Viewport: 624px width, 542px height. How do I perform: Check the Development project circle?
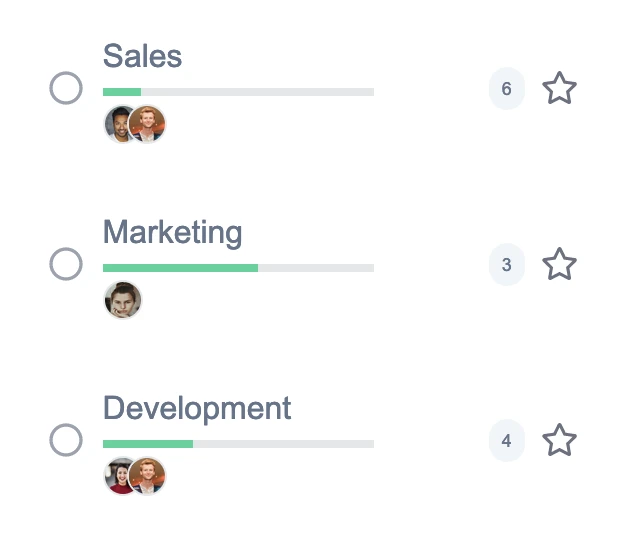pyautogui.click(x=66, y=440)
